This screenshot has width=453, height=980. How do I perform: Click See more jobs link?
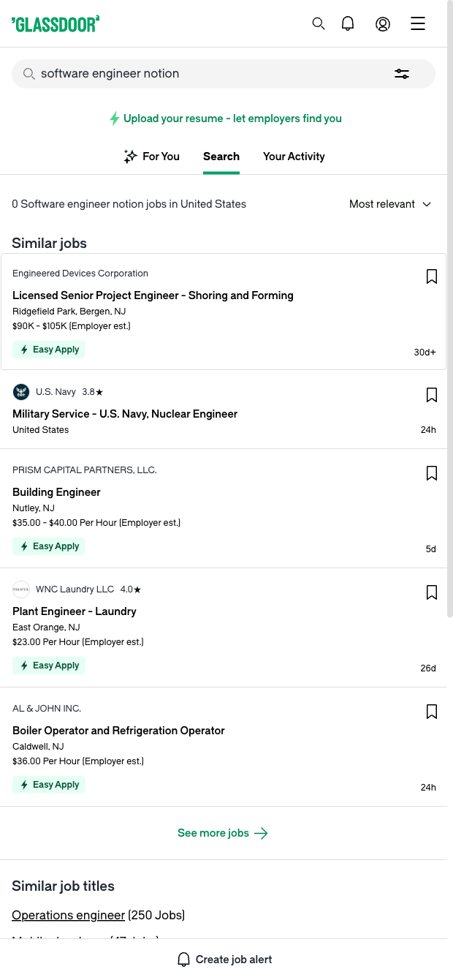(x=223, y=833)
